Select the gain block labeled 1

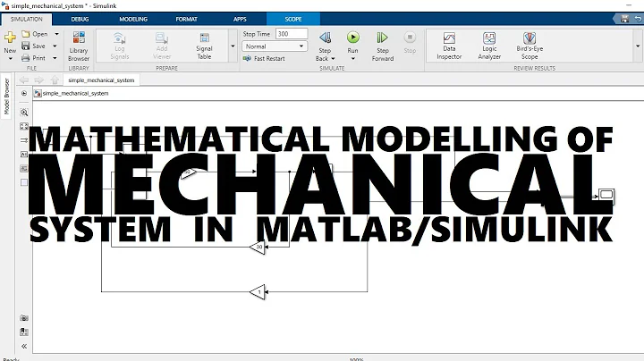258,291
